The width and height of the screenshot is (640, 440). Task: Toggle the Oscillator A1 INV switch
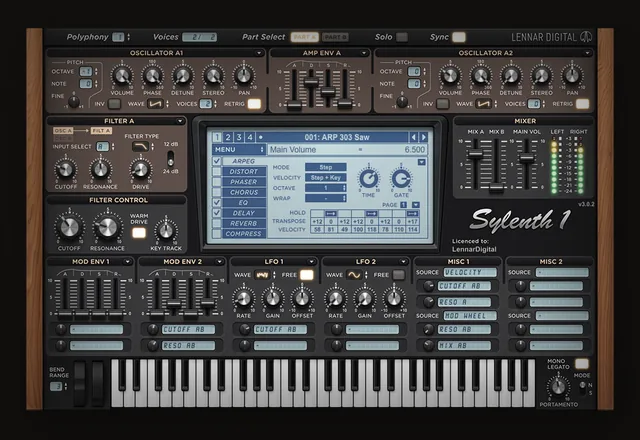click(x=114, y=104)
